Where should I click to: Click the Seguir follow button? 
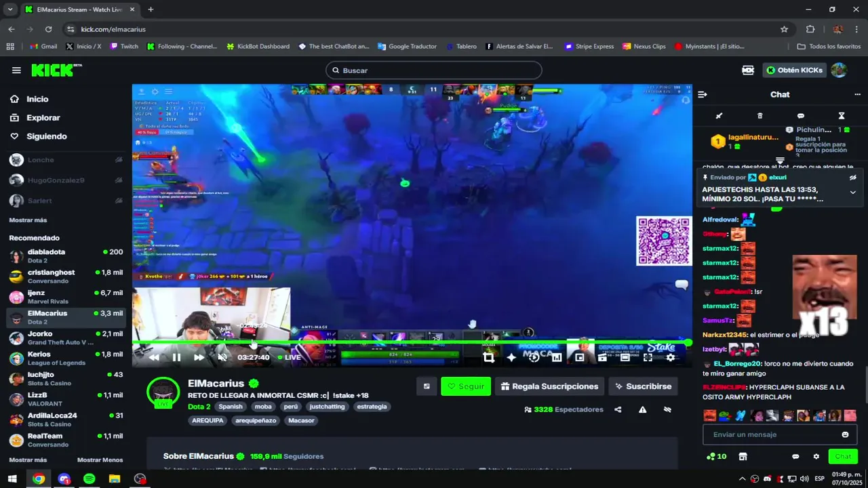(x=466, y=386)
